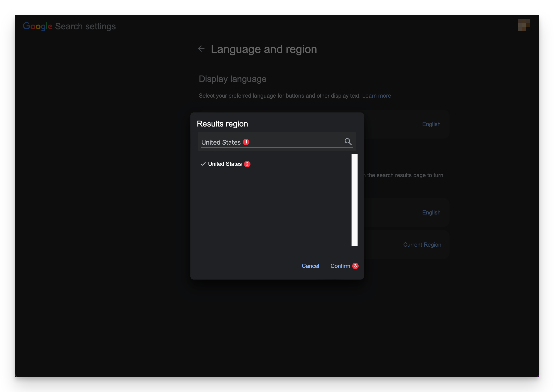
Task: Open the Learn more link about display language
Action: (x=376, y=96)
